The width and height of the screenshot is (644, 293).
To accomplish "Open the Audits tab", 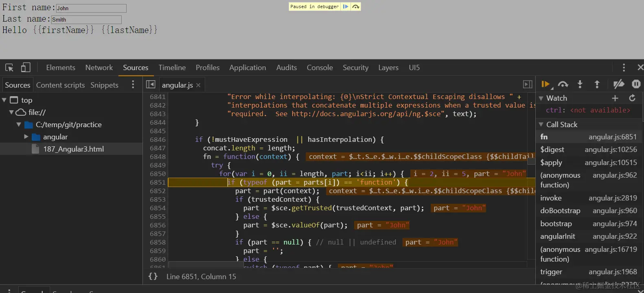I will (x=287, y=68).
